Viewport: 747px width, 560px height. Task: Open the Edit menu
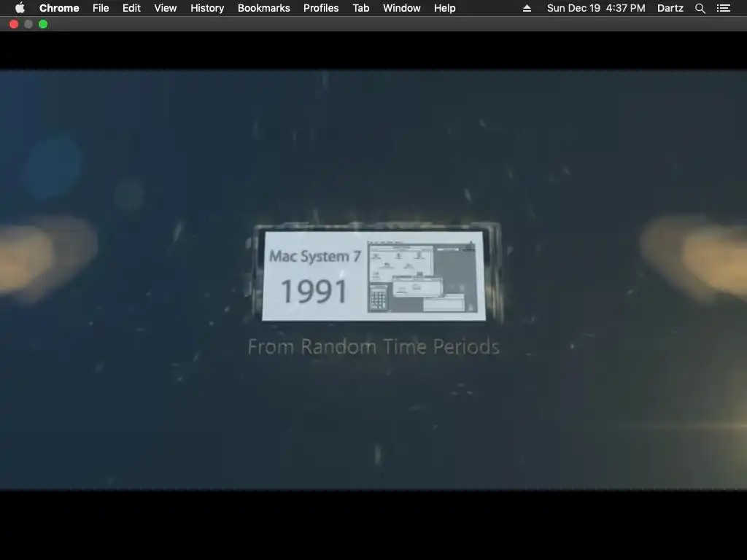pyautogui.click(x=131, y=8)
